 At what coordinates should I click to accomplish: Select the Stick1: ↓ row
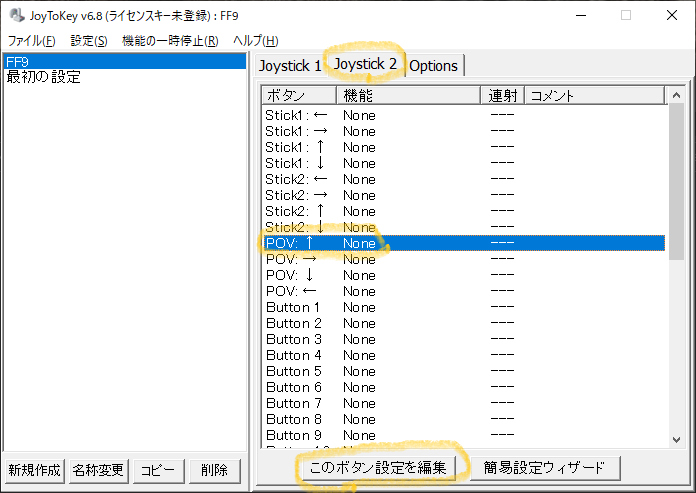point(465,163)
